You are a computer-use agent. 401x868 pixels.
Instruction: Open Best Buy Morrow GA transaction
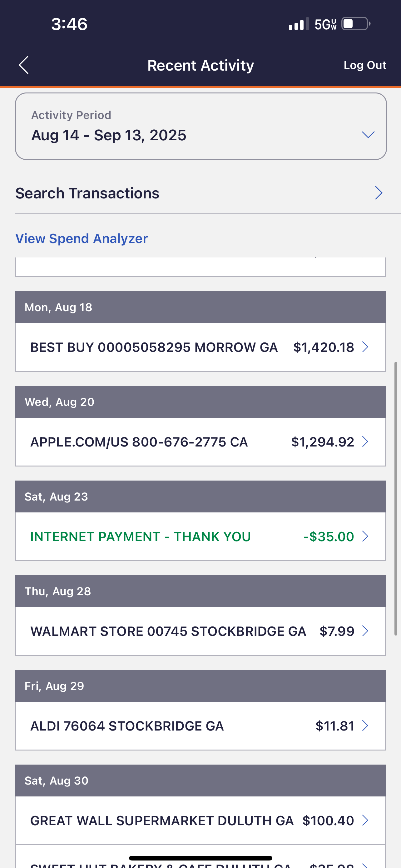(x=154, y=347)
